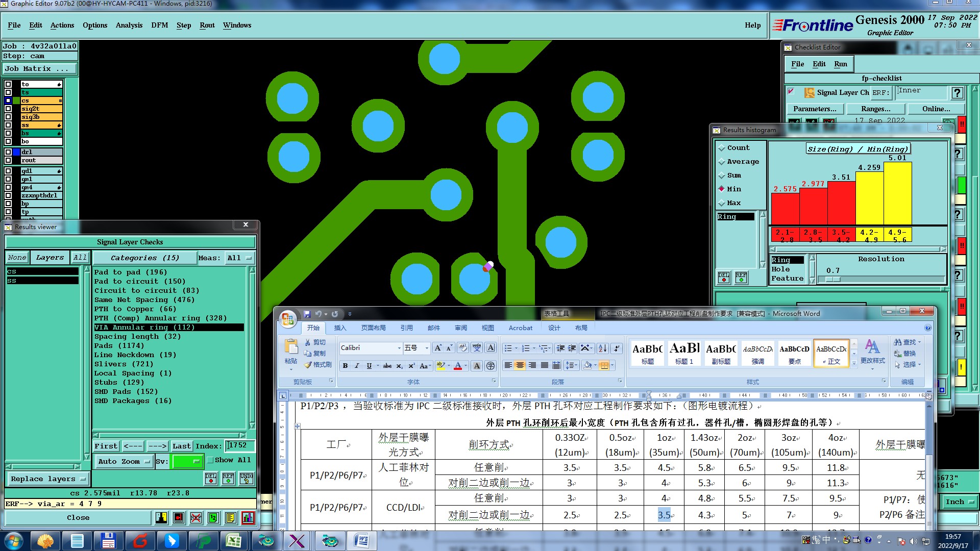Click the Center alignment icon in Word
The height and width of the screenshot is (551, 980).
(520, 365)
